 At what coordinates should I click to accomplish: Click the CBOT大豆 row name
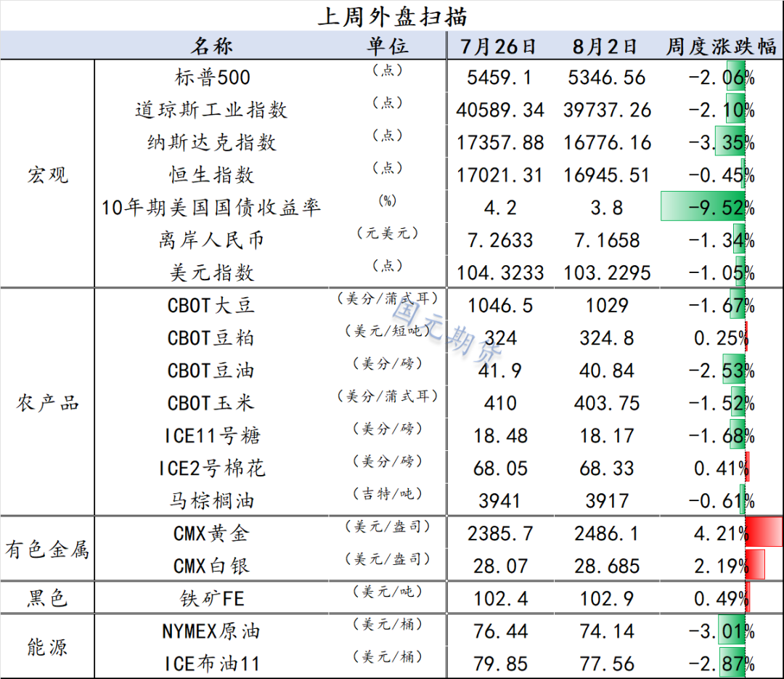point(211,305)
